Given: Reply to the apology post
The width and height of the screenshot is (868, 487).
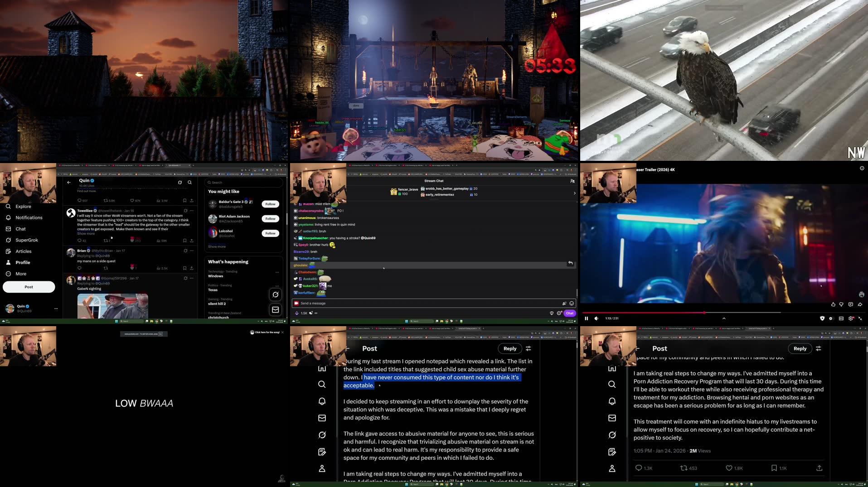Looking at the screenshot, I should (x=800, y=348).
